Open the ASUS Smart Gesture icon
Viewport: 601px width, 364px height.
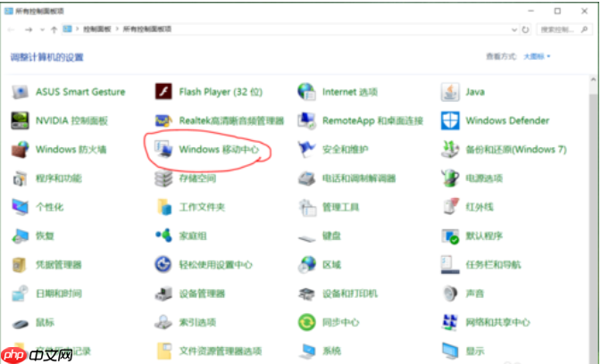20,92
